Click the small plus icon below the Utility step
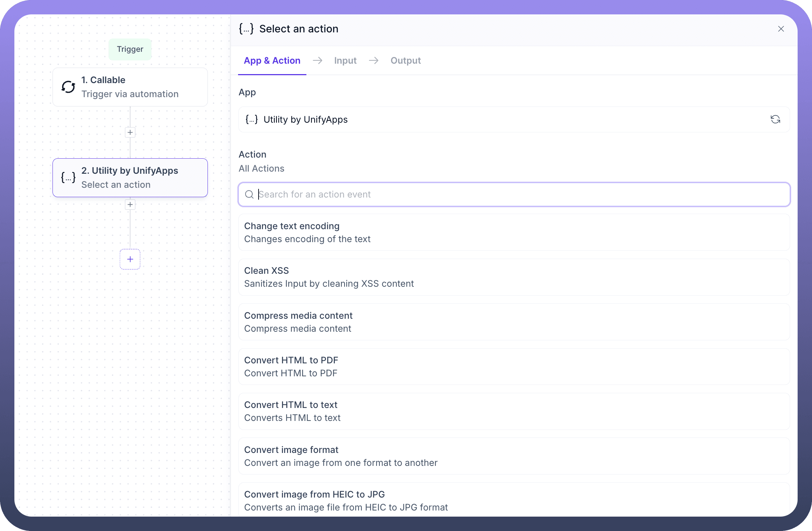This screenshot has width=812, height=531. point(130,205)
